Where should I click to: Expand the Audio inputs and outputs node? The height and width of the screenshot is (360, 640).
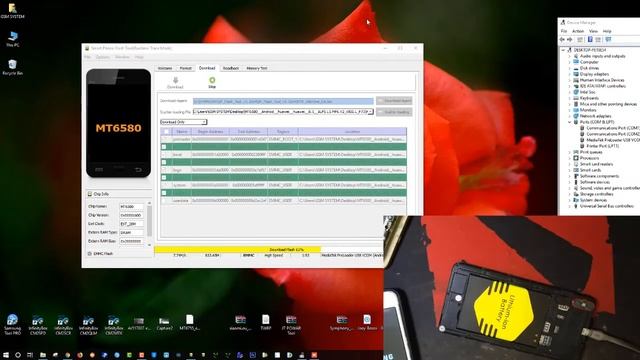[x=570, y=56]
